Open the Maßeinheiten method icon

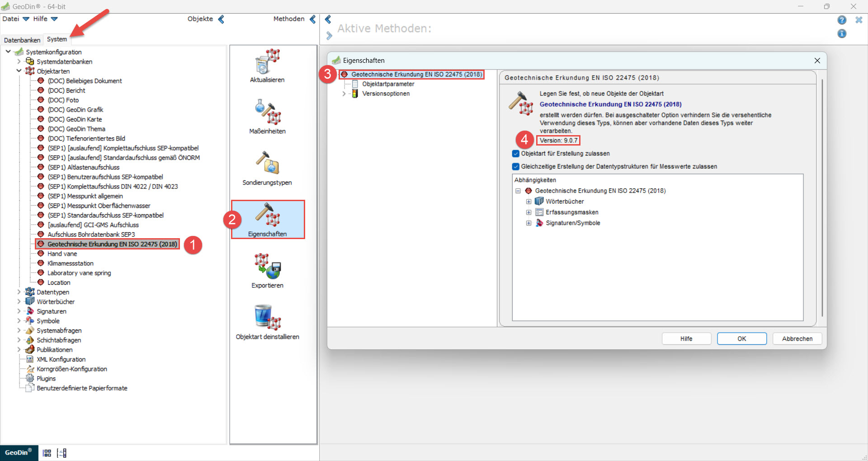(x=267, y=112)
